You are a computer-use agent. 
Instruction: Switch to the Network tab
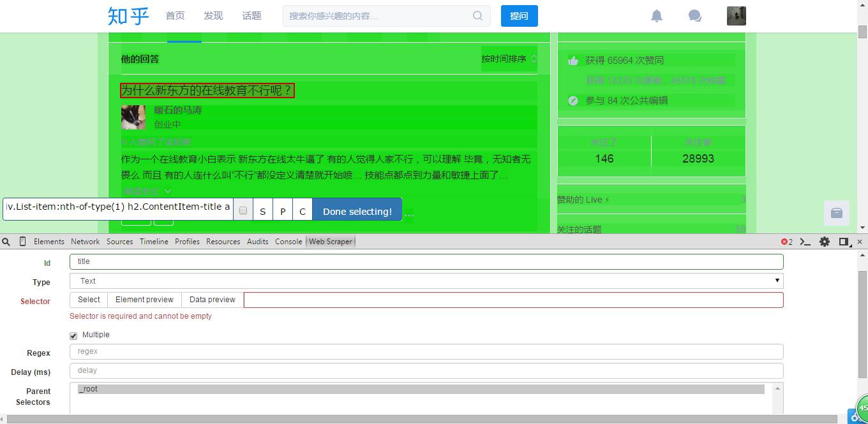pyautogui.click(x=86, y=242)
